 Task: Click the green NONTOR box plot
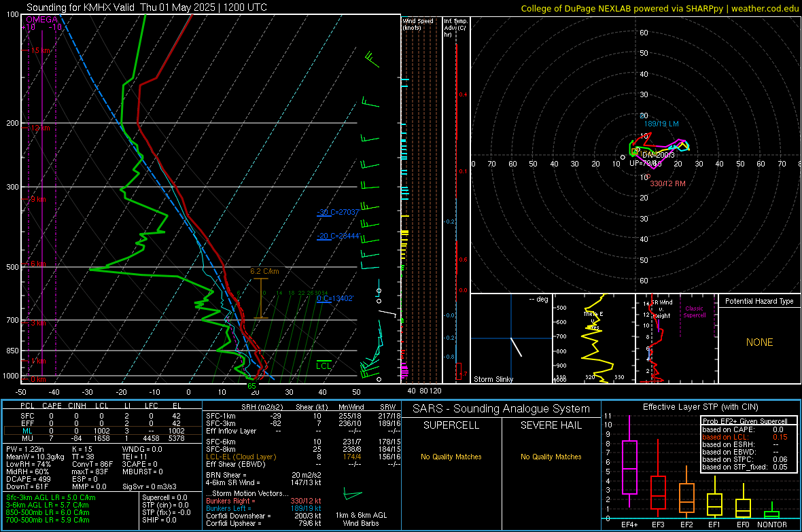coord(772,511)
